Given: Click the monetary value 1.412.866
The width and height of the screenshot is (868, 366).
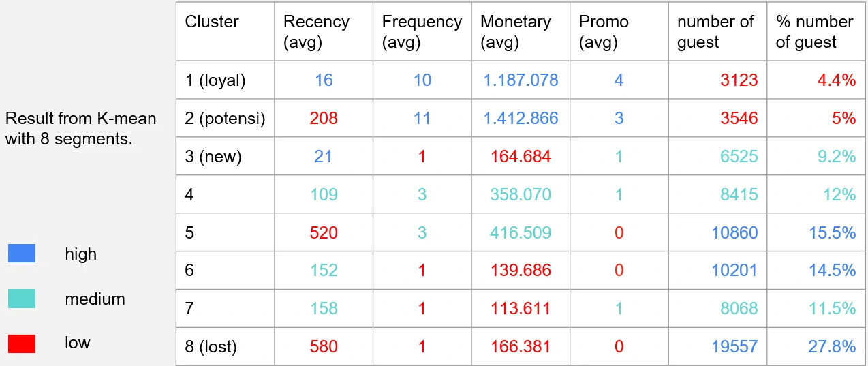Looking at the screenshot, I should click(521, 119).
